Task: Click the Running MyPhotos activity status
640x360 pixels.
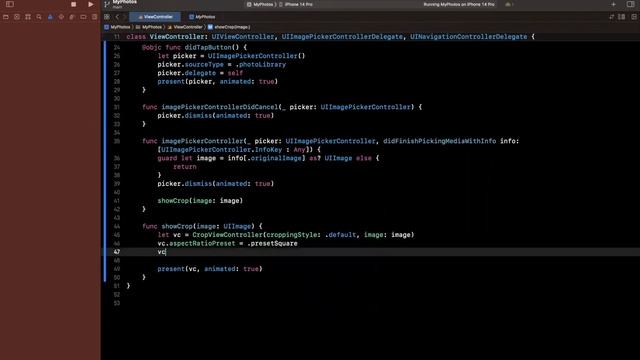Action: [x=459, y=4]
